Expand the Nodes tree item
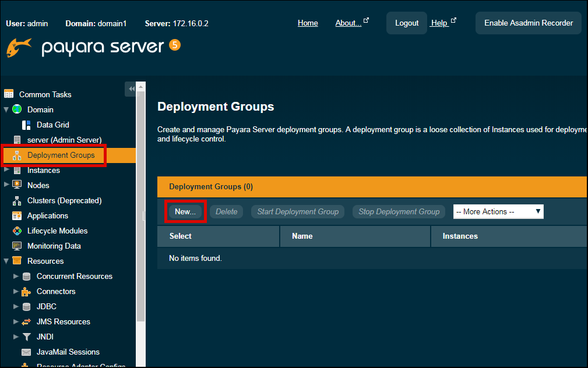This screenshot has width=588, height=368. (7, 185)
